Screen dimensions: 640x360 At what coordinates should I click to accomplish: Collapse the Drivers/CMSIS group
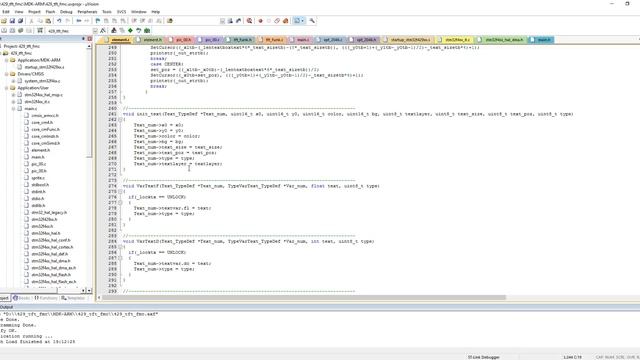point(7,74)
